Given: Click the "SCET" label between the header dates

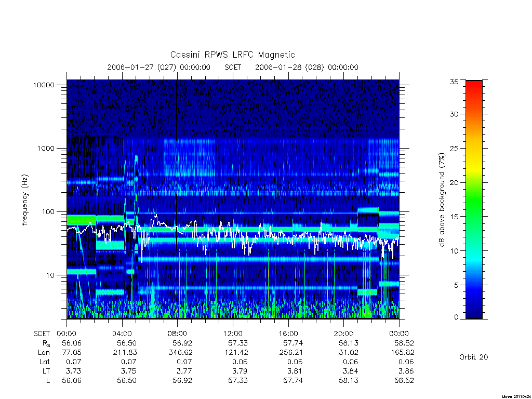Looking at the screenshot, I should click(233, 67).
